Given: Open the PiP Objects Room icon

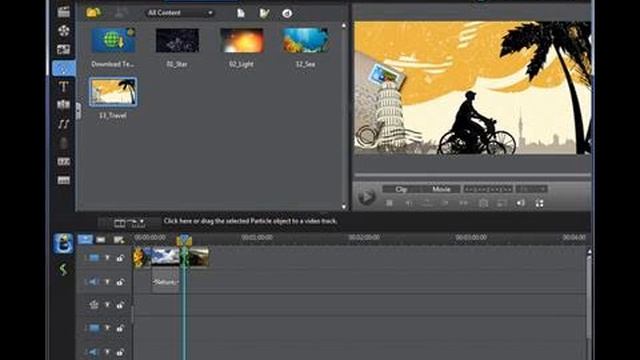Looking at the screenshot, I should 63,49.
